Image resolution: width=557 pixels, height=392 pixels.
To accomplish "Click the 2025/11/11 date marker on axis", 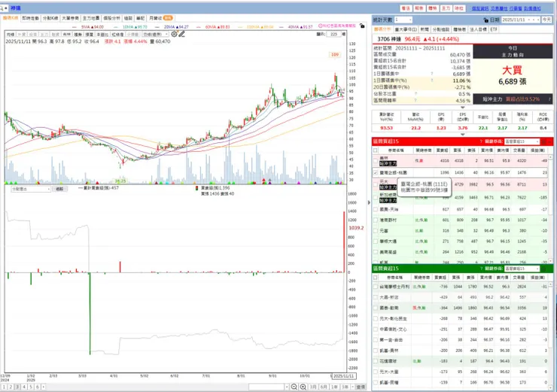I will coord(344,376).
